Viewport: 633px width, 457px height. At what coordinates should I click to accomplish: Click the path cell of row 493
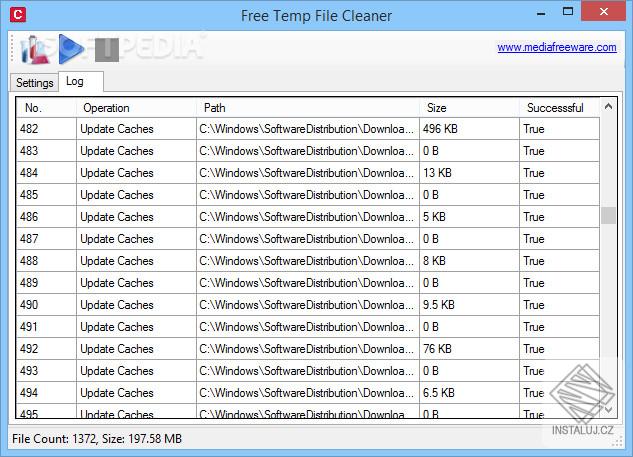click(x=308, y=371)
